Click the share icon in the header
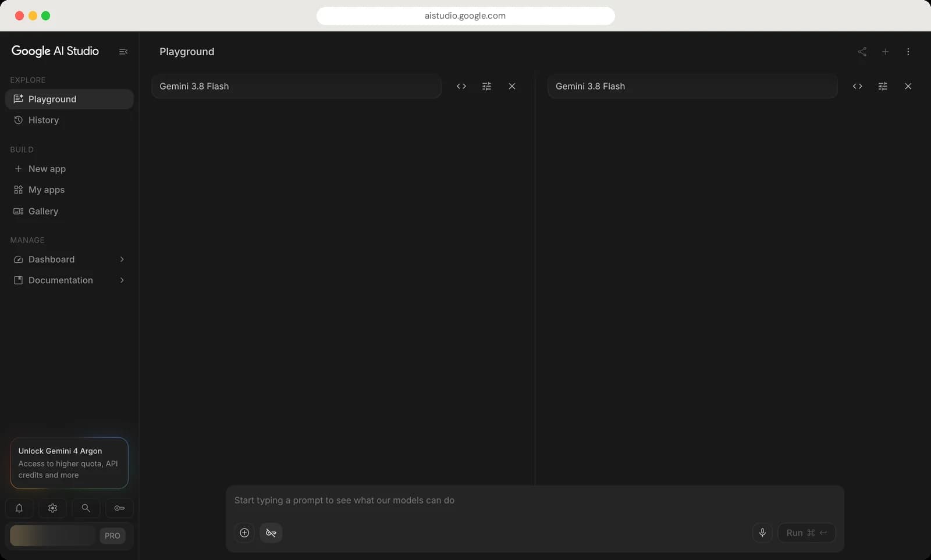The width and height of the screenshot is (931, 560). click(862, 52)
